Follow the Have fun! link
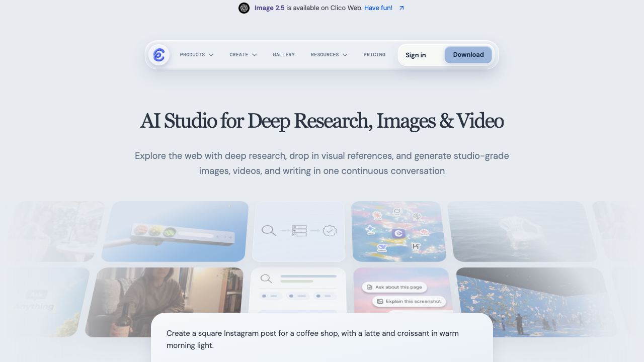 (378, 8)
